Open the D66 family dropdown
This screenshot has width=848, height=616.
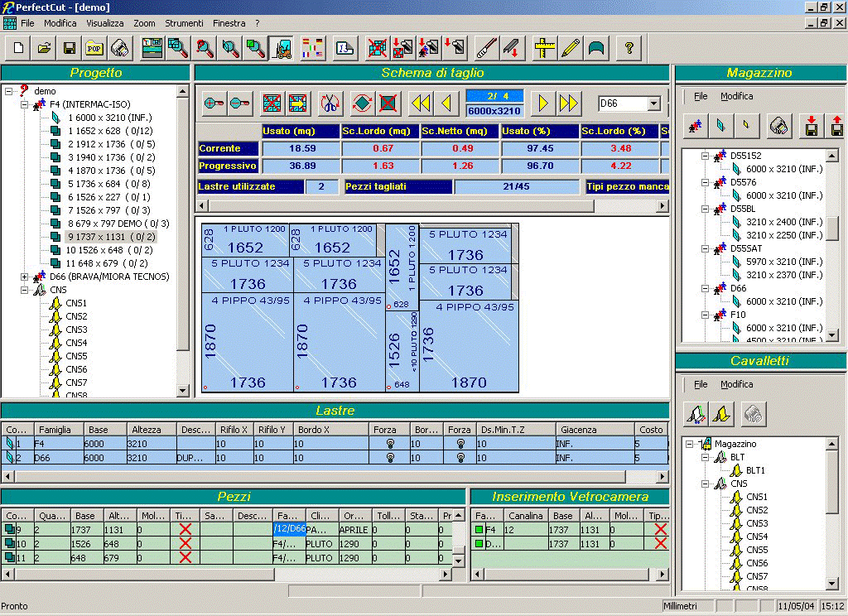point(654,103)
